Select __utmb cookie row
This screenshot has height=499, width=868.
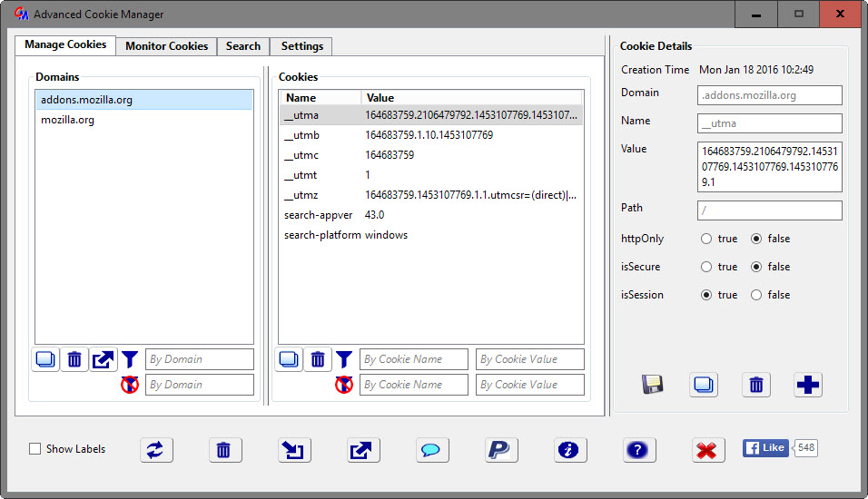[431, 135]
